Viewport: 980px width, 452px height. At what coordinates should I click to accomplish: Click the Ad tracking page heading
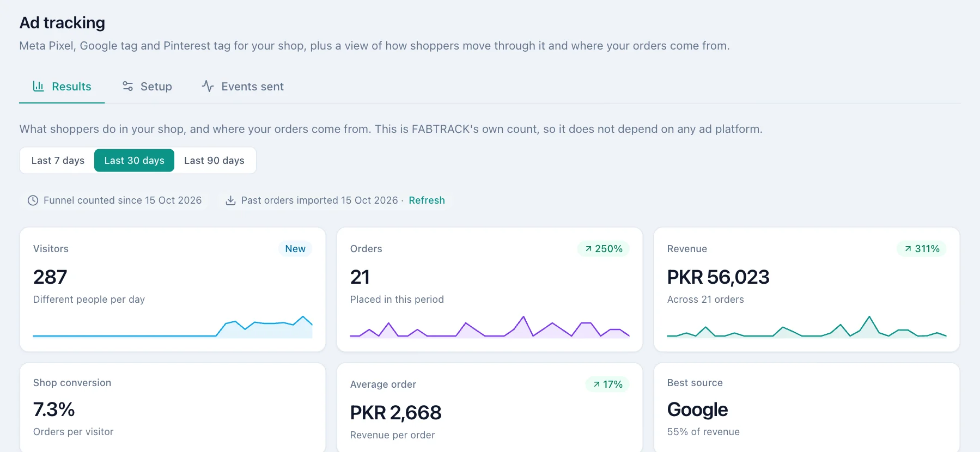click(x=62, y=23)
